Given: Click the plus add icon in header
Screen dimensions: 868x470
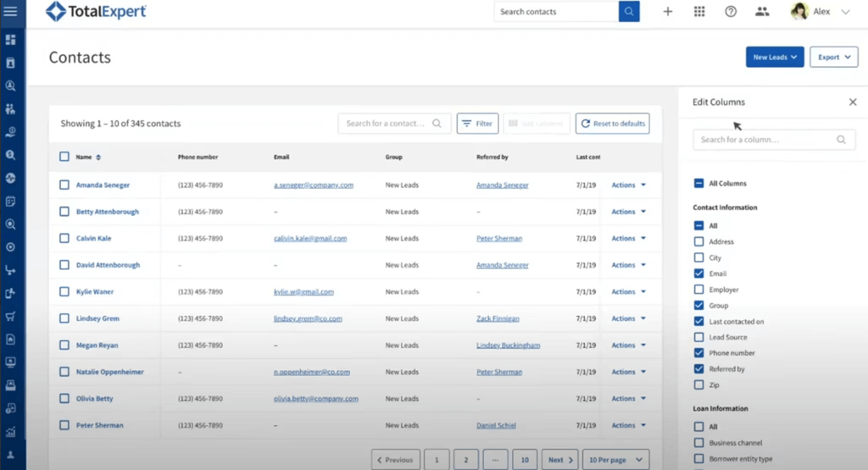Looking at the screenshot, I should (x=668, y=12).
